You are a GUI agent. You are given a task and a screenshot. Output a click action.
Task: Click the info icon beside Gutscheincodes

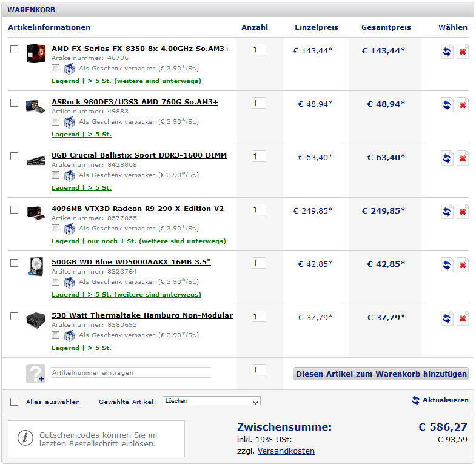[x=25, y=438]
